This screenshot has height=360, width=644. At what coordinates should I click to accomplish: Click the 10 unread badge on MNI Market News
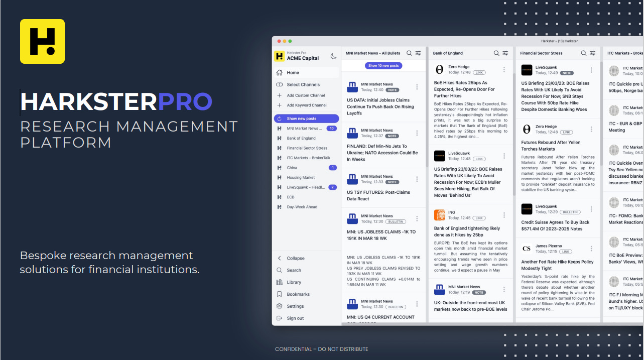(331, 129)
